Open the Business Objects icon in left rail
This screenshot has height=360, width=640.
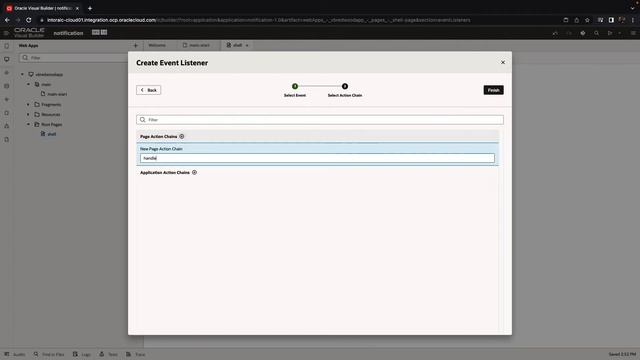click(7, 86)
